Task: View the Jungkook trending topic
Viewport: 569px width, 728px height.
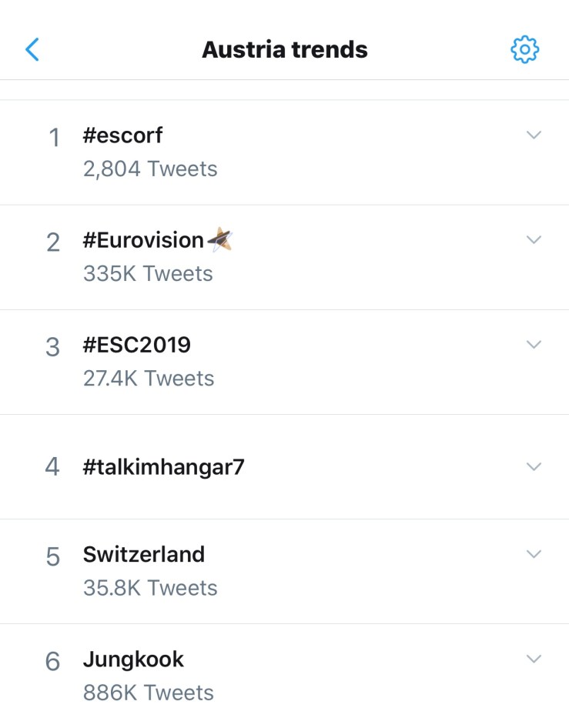Action: (133, 660)
